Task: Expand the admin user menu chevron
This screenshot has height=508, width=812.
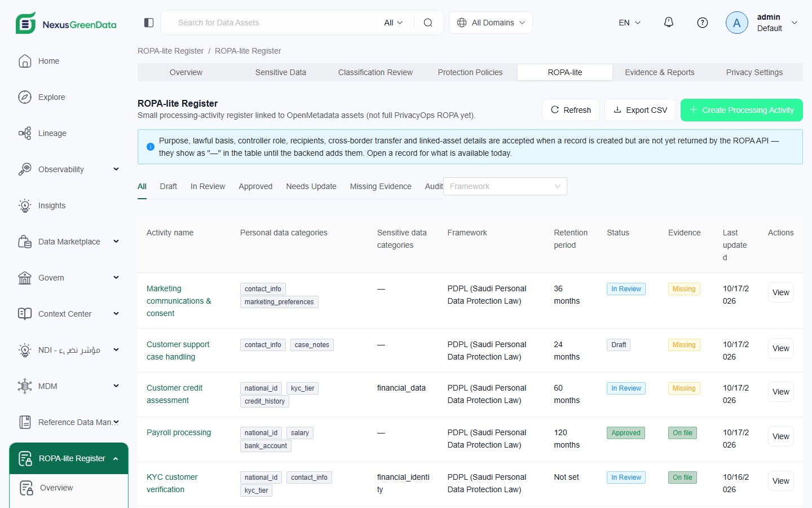Action: pos(795,23)
